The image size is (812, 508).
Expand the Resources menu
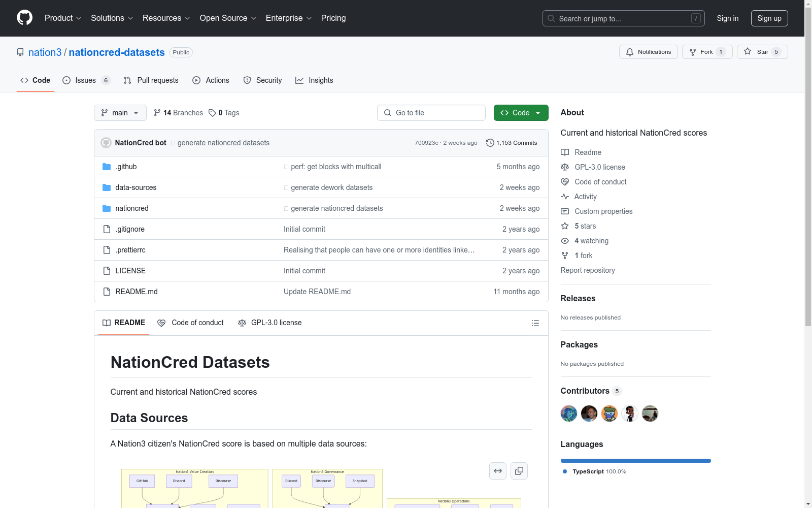(x=166, y=18)
